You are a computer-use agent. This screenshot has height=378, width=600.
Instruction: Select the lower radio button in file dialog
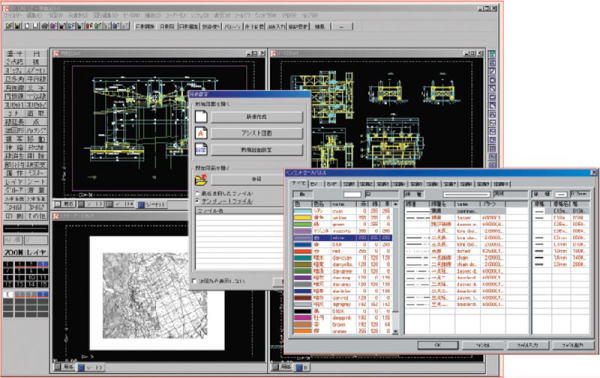click(x=198, y=201)
